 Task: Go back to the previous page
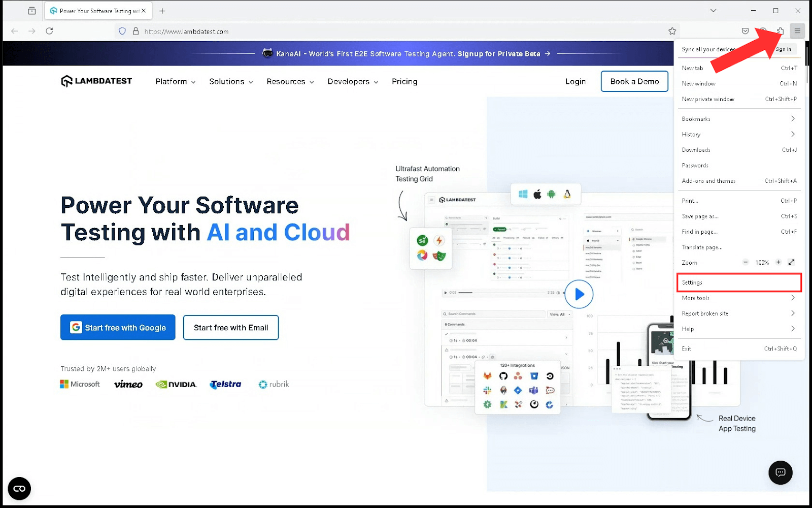tap(15, 31)
